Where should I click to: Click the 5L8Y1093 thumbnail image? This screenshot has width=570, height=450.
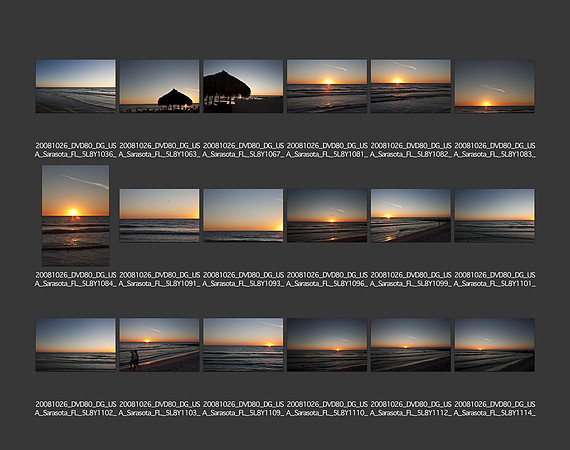(x=243, y=216)
